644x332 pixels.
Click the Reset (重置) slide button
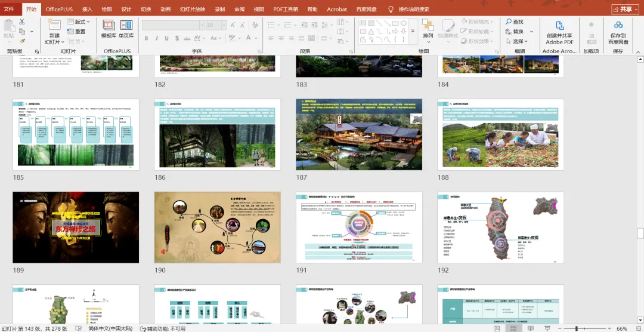(x=76, y=32)
